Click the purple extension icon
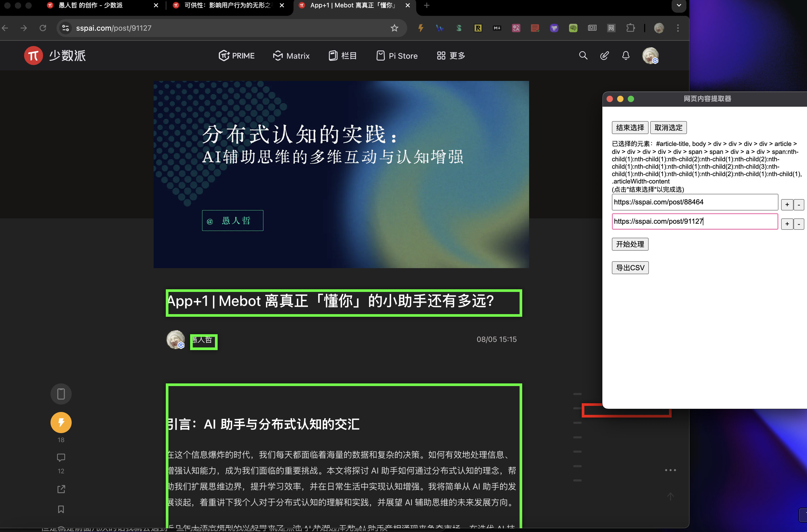Screen dimensions: 807x532 554,28
